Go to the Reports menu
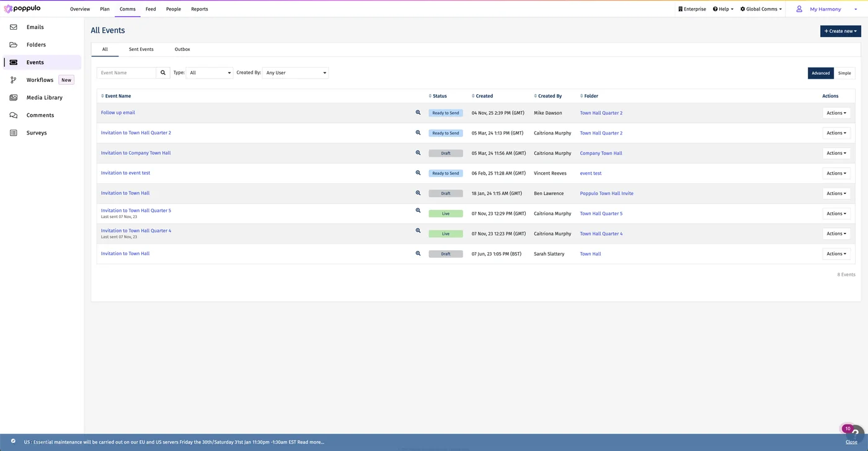868x451 pixels. click(x=200, y=9)
